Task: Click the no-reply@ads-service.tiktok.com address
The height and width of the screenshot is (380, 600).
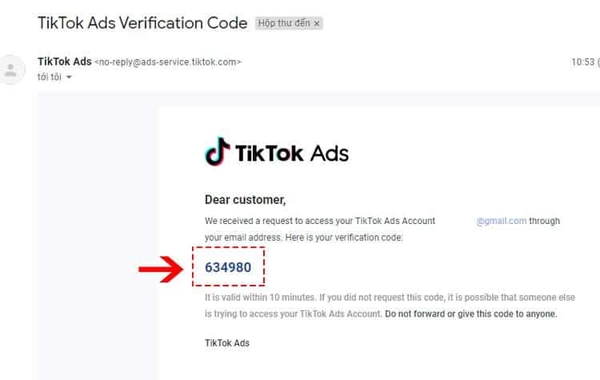Action: point(168,62)
